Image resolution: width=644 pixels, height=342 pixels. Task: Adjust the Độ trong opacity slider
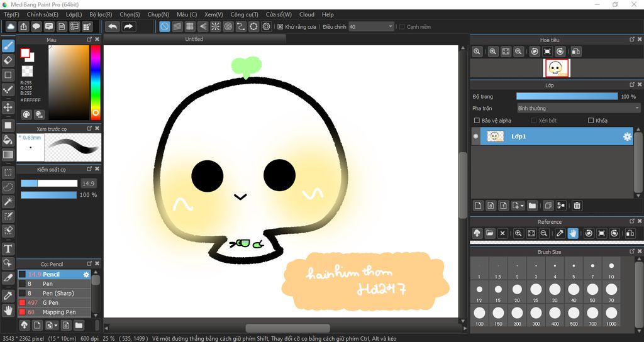point(567,96)
